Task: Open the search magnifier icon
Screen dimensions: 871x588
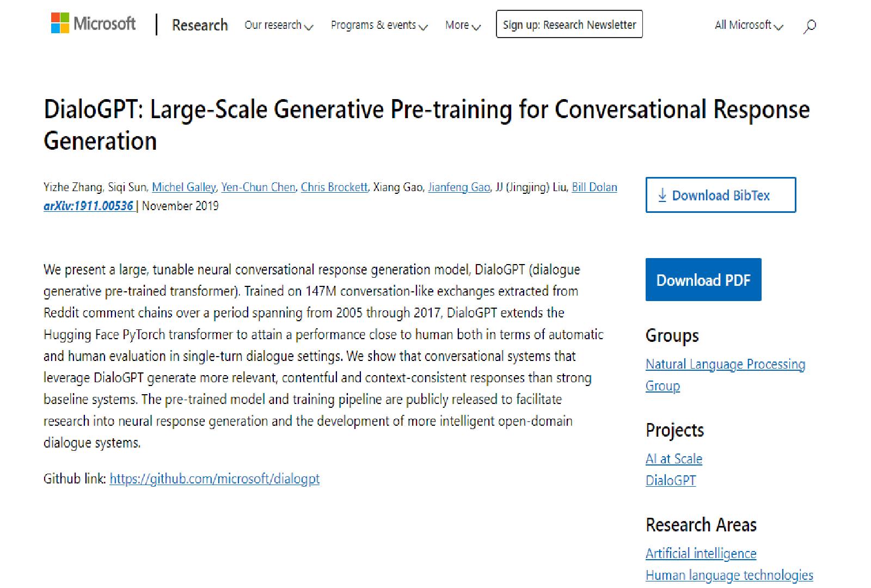Action: (809, 26)
